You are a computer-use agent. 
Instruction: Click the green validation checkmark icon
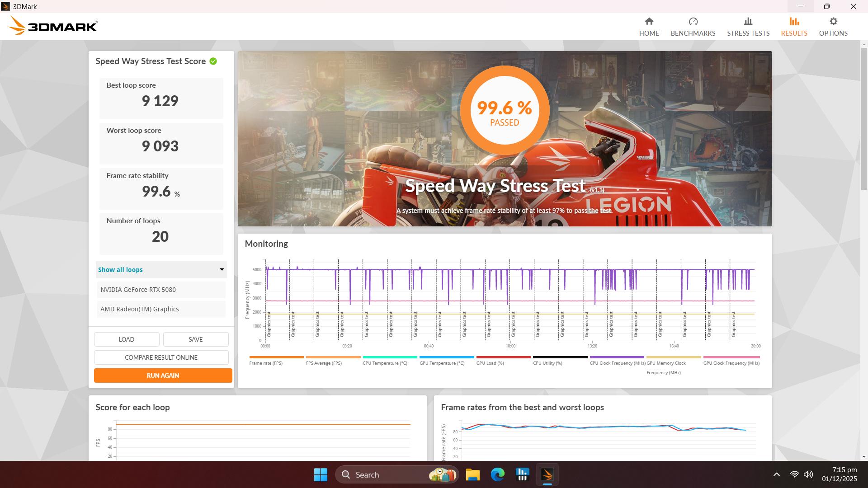213,61
